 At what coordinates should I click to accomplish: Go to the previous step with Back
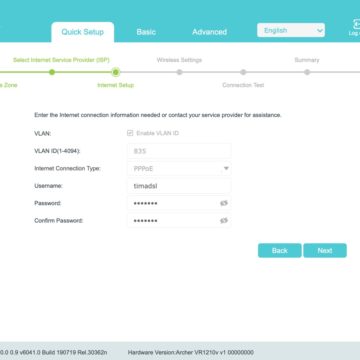[x=280, y=251]
